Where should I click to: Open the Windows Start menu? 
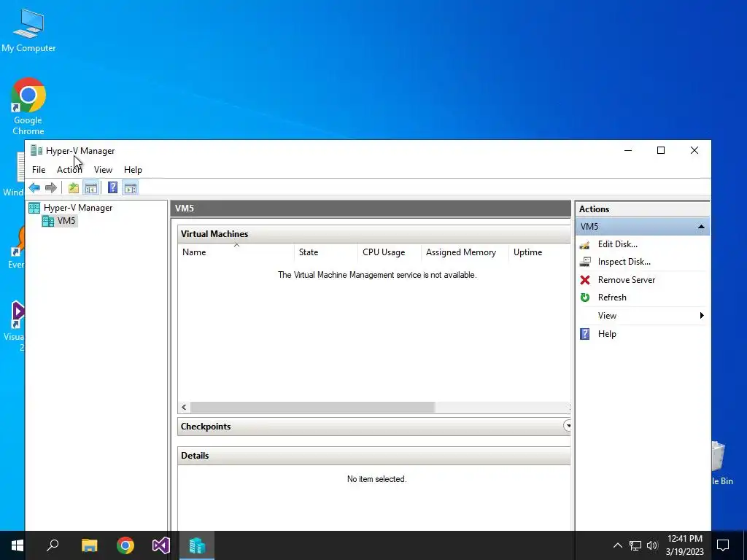click(18, 545)
